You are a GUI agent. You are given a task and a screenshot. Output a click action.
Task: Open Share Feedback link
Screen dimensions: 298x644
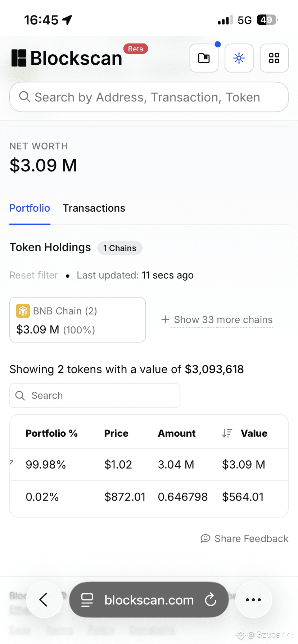click(245, 538)
